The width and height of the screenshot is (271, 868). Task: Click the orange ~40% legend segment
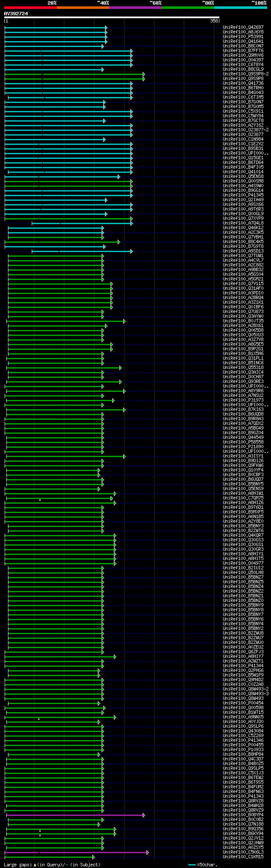coord(83,7)
